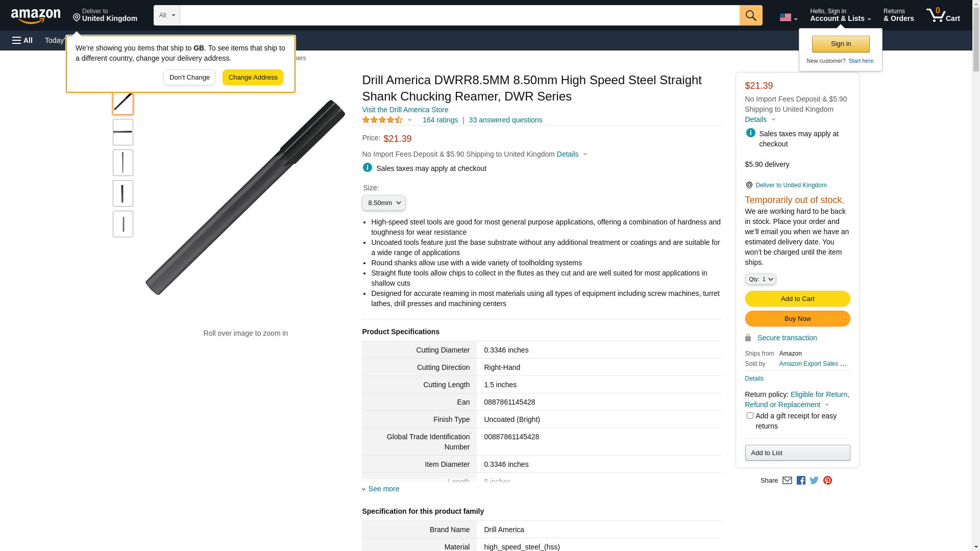Click the Add to Cart button
Screen dimensions: 980x551
(797, 299)
